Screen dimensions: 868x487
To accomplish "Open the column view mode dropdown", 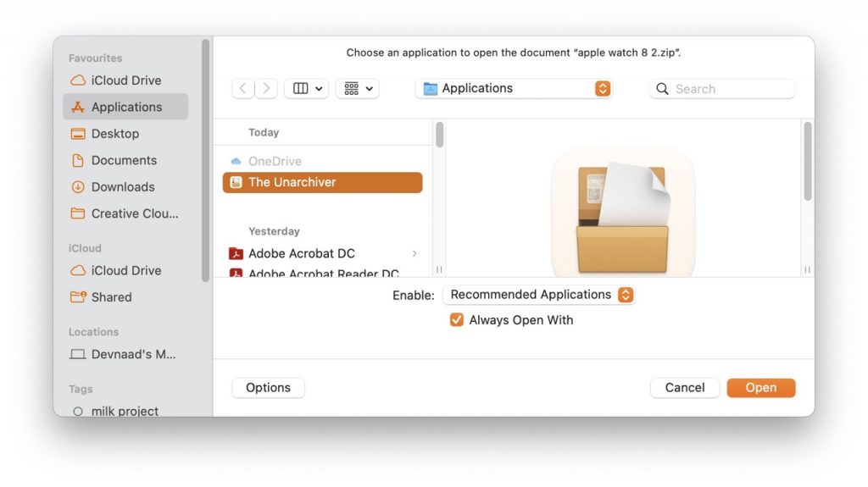I will point(307,89).
